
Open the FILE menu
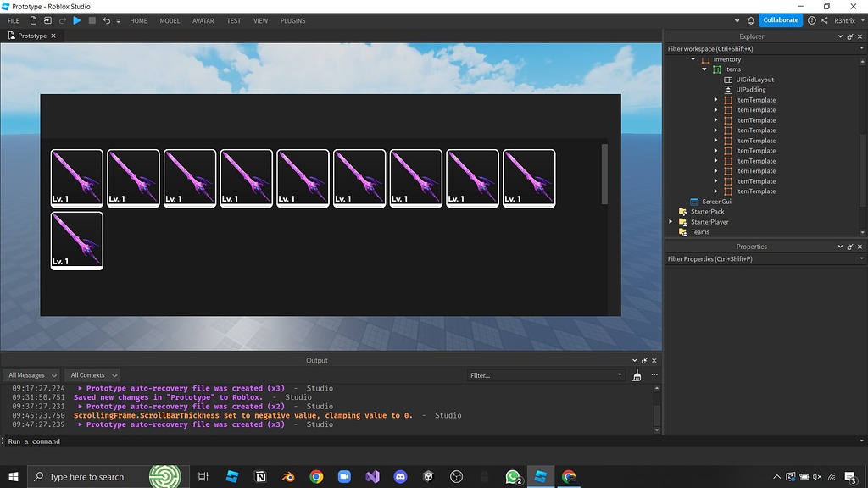pos(13,20)
